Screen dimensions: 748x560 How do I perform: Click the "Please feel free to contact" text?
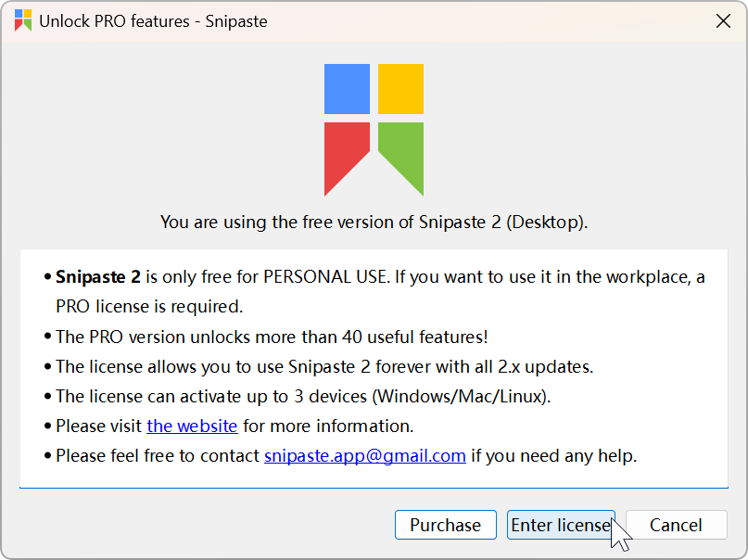click(x=158, y=455)
